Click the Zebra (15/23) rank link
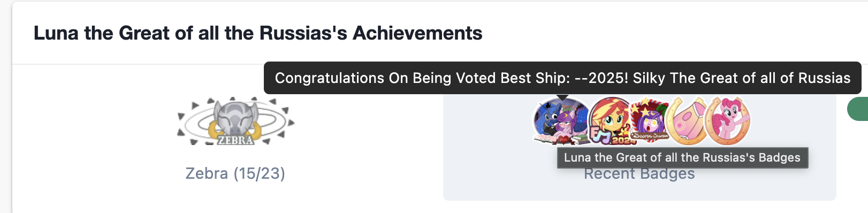868x213 pixels. (235, 173)
